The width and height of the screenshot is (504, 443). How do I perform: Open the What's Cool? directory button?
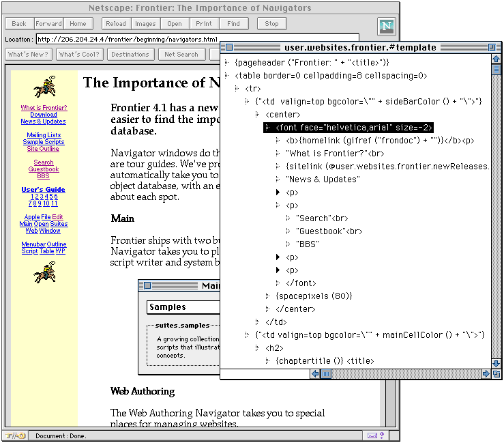click(79, 54)
